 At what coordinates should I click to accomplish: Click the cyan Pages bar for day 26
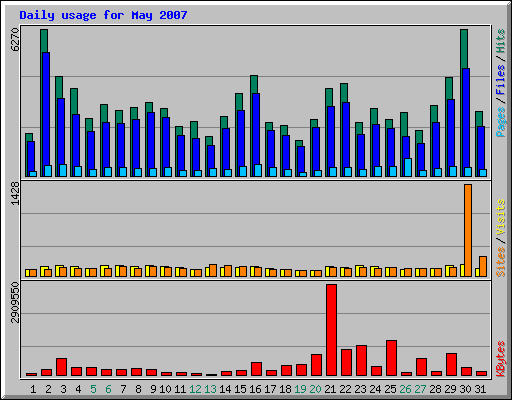408,167
